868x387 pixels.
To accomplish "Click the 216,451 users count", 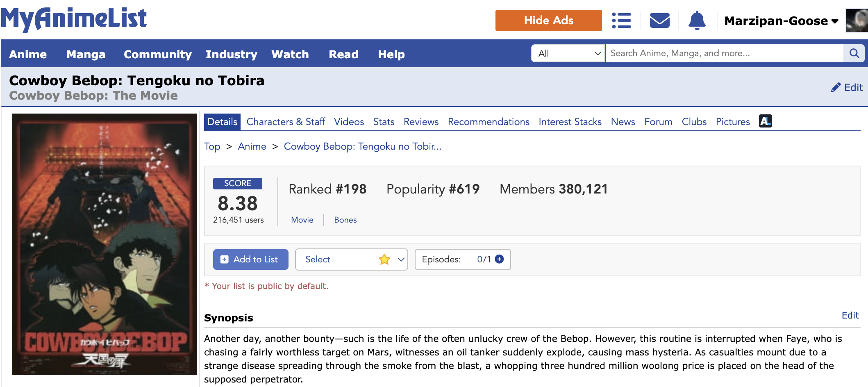I will [239, 220].
